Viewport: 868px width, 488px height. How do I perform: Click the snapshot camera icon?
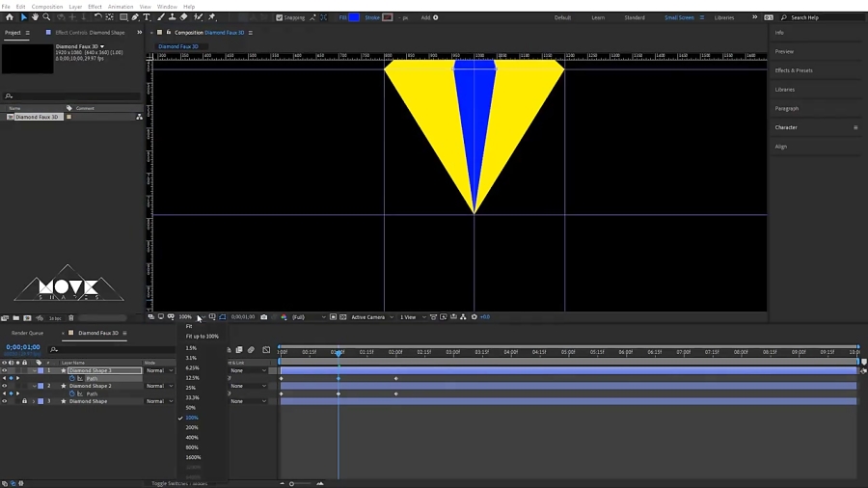[x=264, y=317]
